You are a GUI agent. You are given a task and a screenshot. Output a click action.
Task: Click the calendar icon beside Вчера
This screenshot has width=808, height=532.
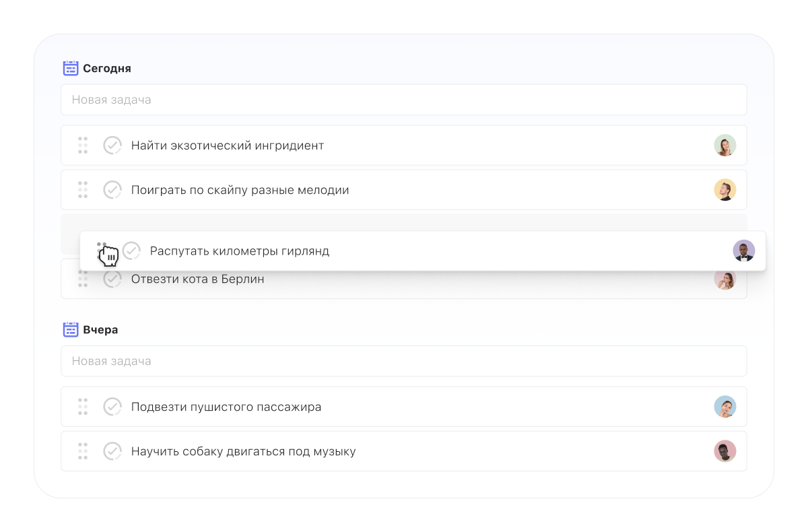click(71, 329)
